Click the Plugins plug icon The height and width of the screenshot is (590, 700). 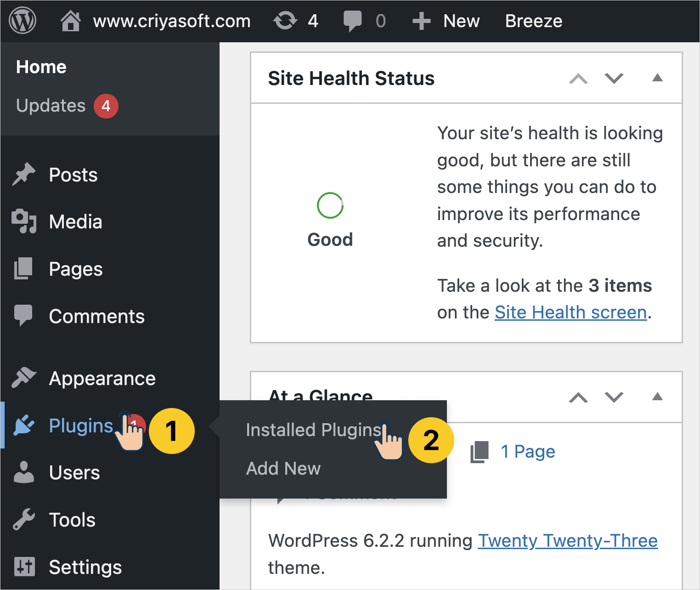[x=24, y=425]
